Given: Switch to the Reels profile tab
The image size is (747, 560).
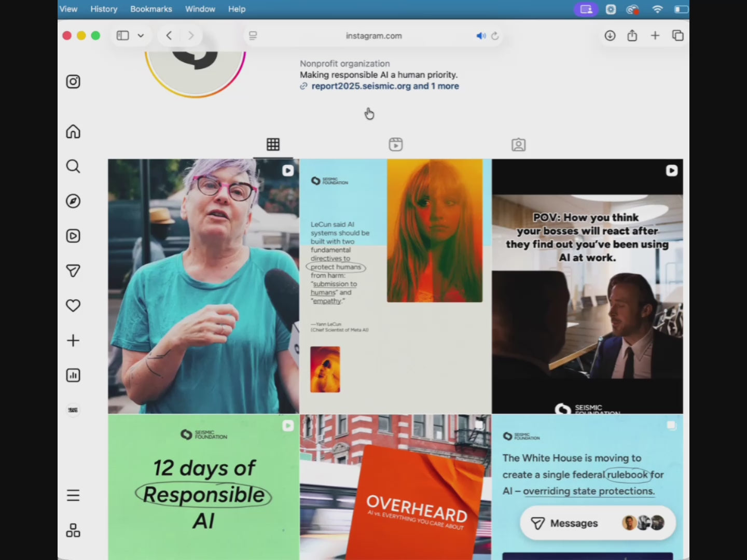Looking at the screenshot, I should click(x=396, y=145).
